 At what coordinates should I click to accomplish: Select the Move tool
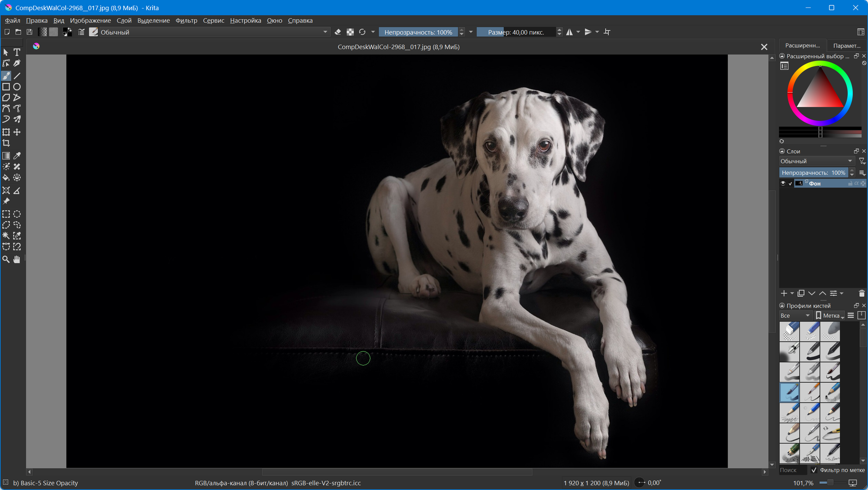point(17,132)
